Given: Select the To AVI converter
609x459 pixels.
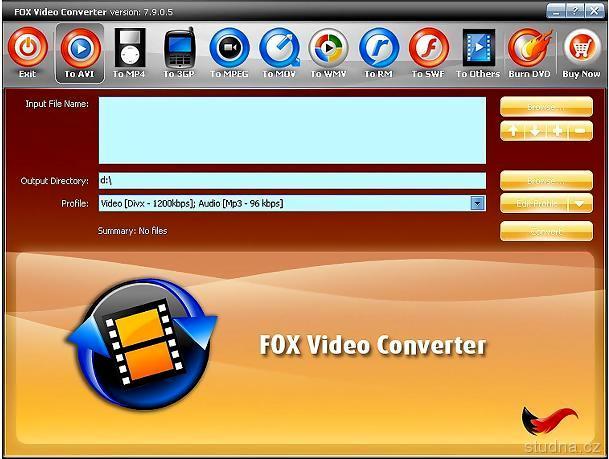Looking at the screenshot, I should [80, 53].
